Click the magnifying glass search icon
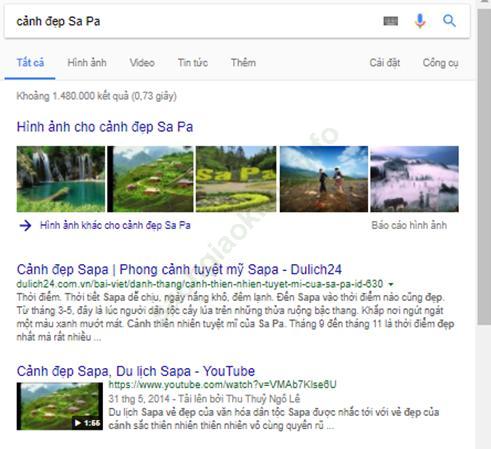This screenshot has height=449, width=491. coord(449,21)
